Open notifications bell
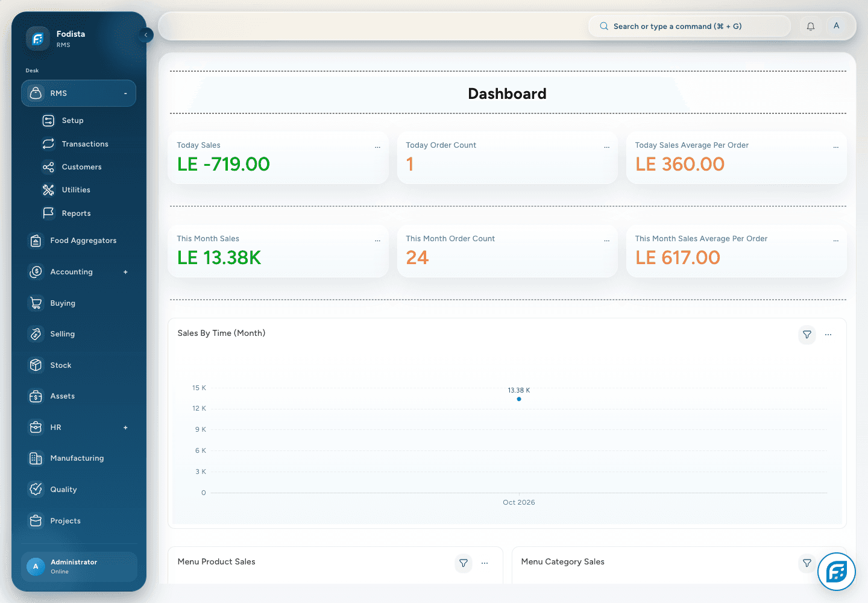 811,27
